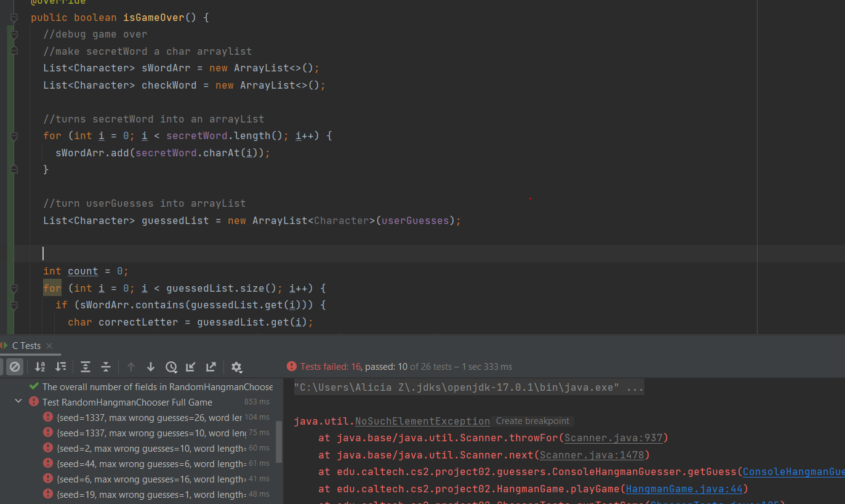Collapse all nodes in test tree
The width and height of the screenshot is (845, 504).
[x=106, y=367]
